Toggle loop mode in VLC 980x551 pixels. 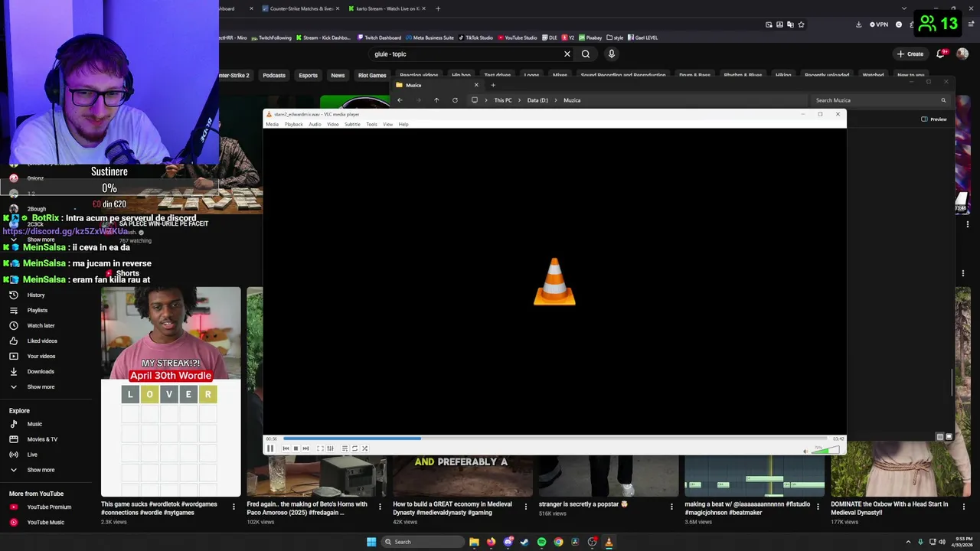click(354, 448)
